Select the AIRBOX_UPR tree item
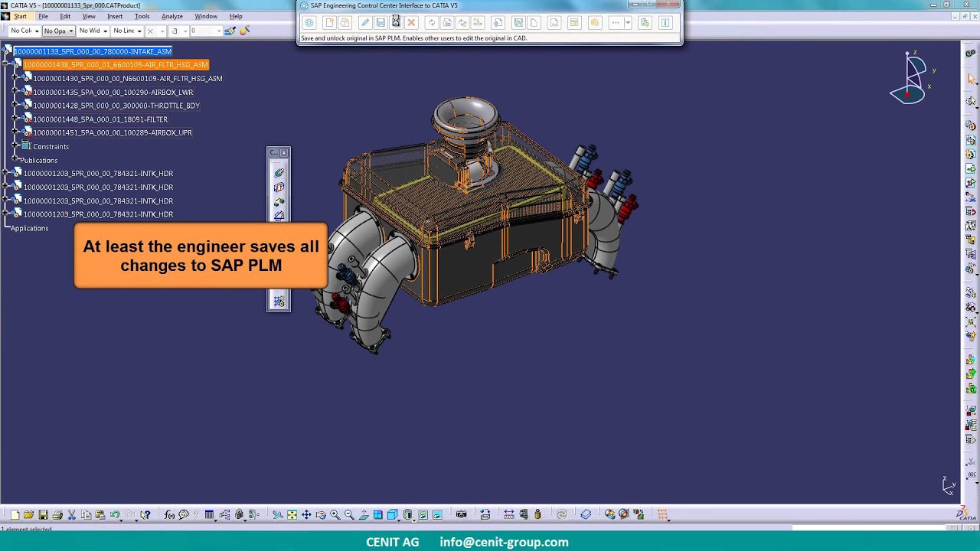 (x=113, y=132)
